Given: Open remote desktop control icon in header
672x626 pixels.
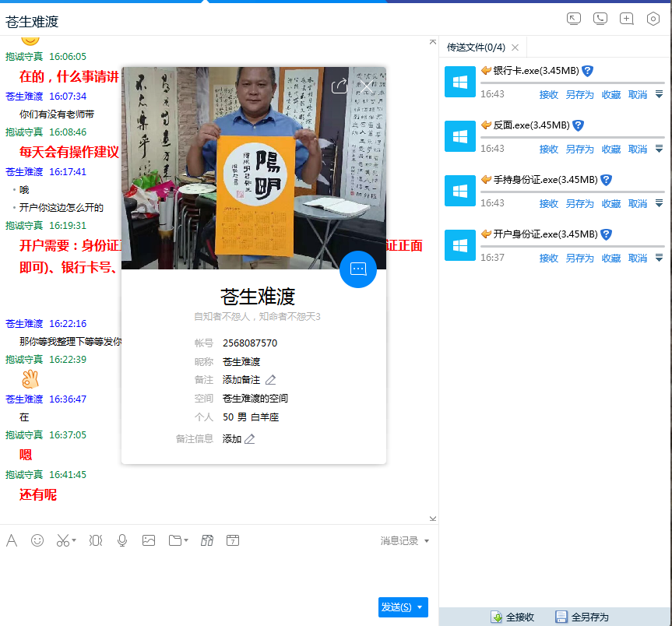Looking at the screenshot, I should pos(573,19).
